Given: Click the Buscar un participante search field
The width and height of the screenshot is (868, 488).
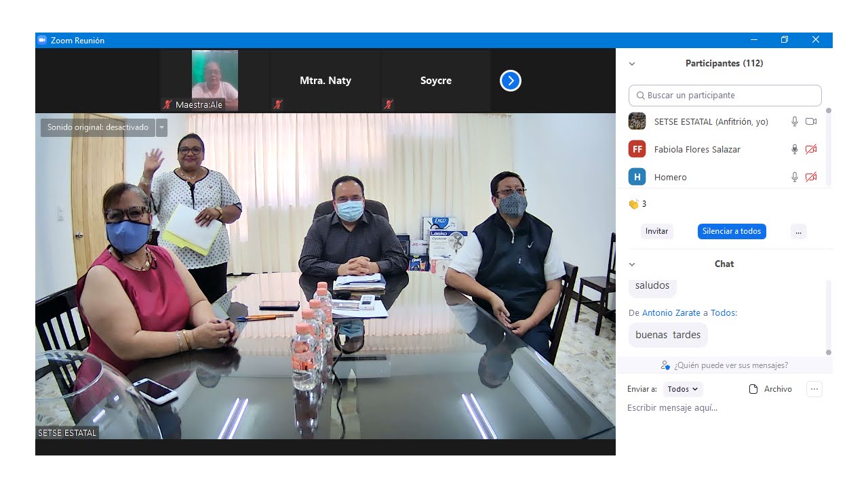Looking at the screenshot, I should click(x=725, y=96).
